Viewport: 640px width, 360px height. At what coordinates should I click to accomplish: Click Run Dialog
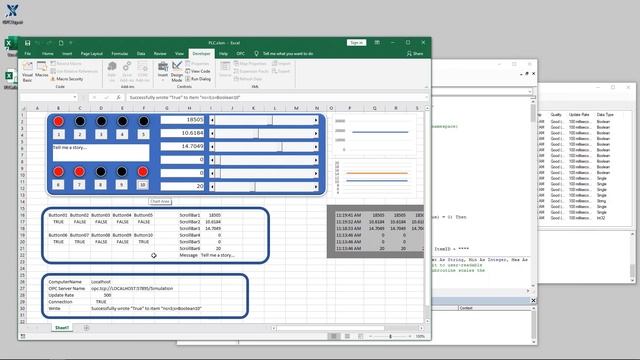coord(198,79)
